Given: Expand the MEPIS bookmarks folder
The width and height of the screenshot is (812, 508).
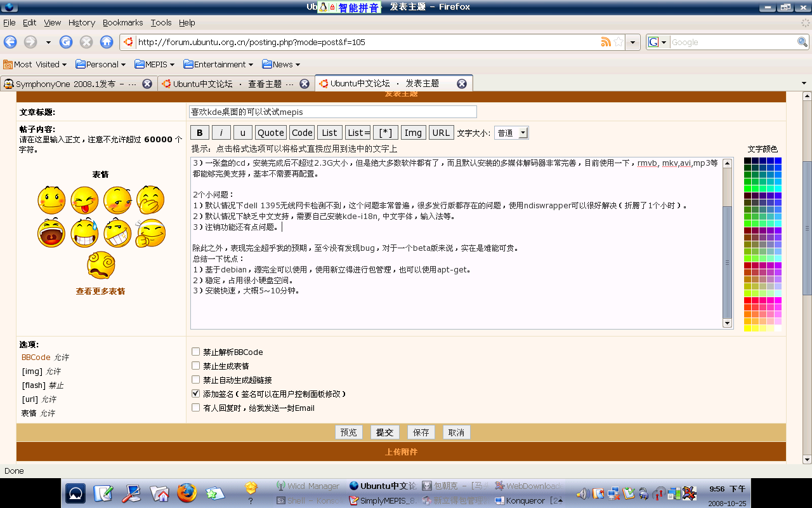Looking at the screenshot, I should pyautogui.click(x=154, y=64).
